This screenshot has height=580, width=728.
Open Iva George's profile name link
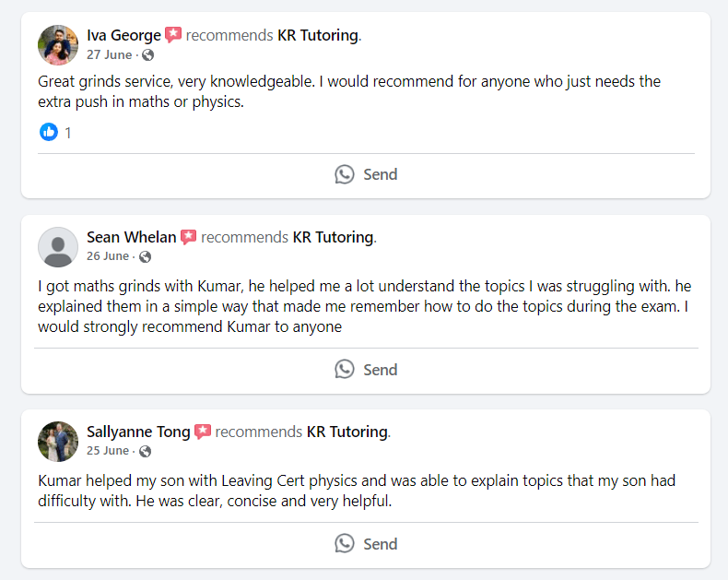pos(123,35)
